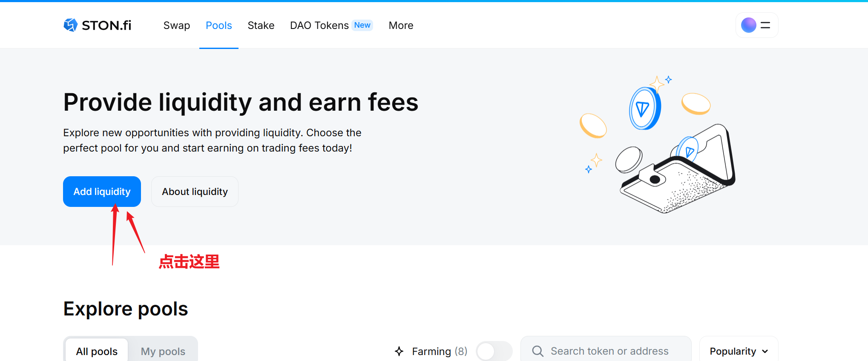
Task: Click the About liquidity button
Action: [195, 192]
